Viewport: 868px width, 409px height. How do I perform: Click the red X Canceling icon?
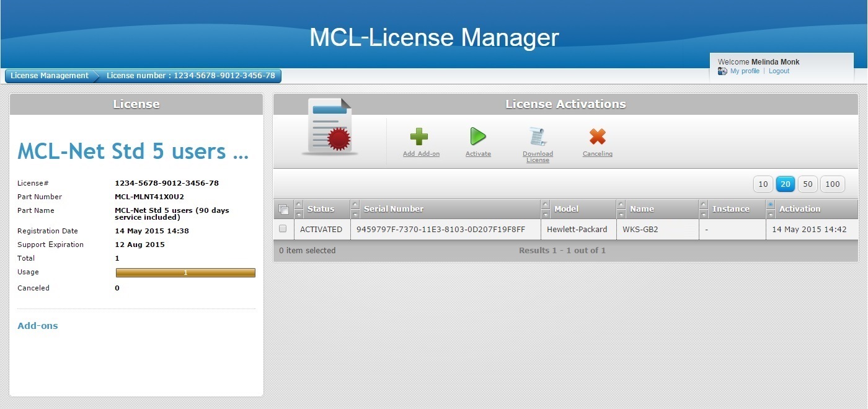(597, 137)
